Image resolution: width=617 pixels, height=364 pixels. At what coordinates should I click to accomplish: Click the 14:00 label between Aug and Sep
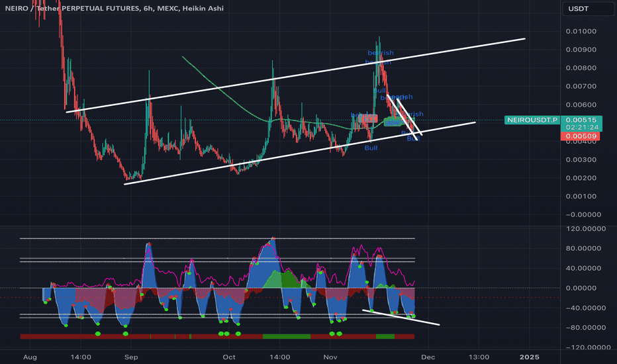[81, 357]
